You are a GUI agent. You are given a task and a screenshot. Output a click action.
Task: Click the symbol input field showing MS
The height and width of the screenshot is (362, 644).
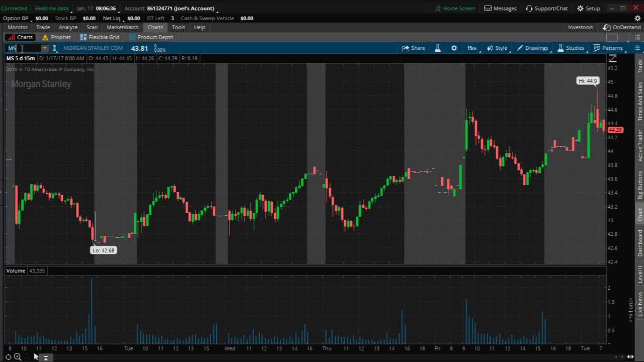point(24,48)
